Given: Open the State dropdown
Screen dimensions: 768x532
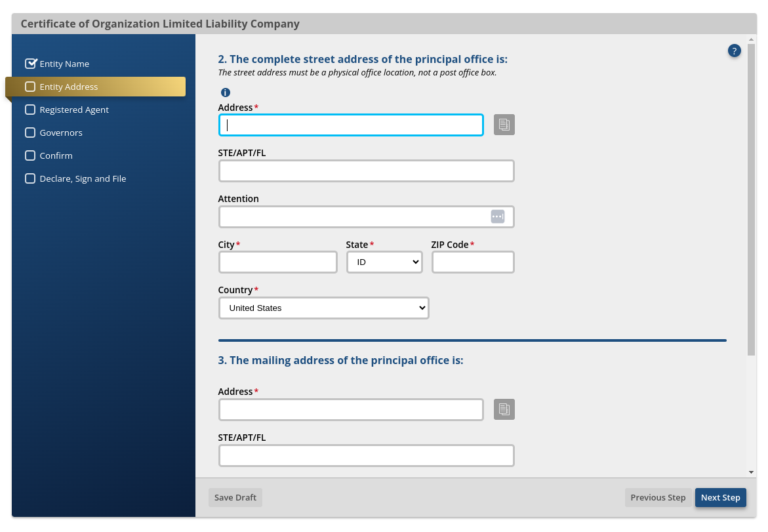Looking at the screenshot, I should (384, 262).
